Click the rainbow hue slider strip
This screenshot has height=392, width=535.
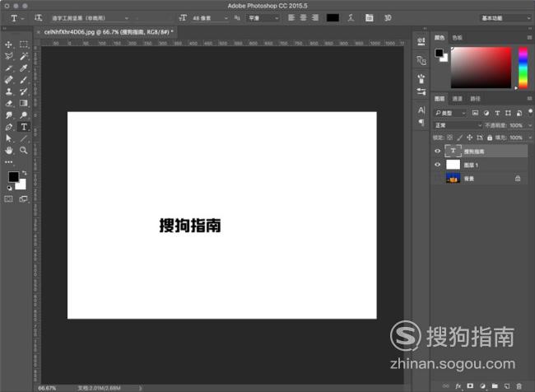523,68
